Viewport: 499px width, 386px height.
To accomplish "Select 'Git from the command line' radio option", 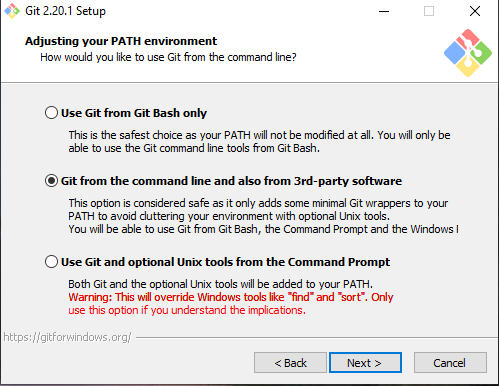I will (51, 181).
